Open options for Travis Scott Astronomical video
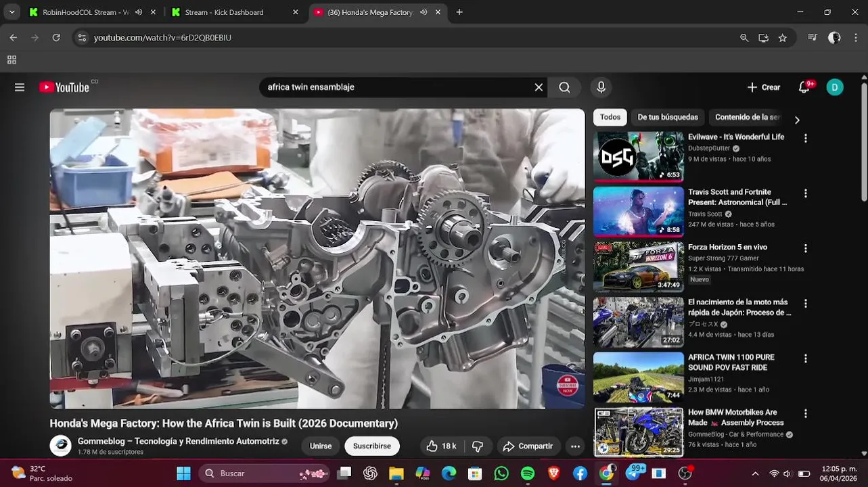The width and height of the screenshot is (868, 487). pyautogui.click(x=805, y=193)
